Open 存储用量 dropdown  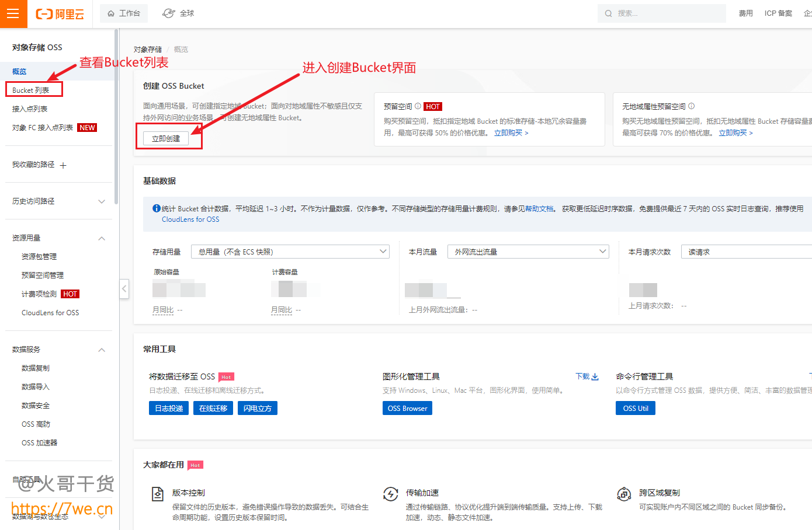coord(290,252)
